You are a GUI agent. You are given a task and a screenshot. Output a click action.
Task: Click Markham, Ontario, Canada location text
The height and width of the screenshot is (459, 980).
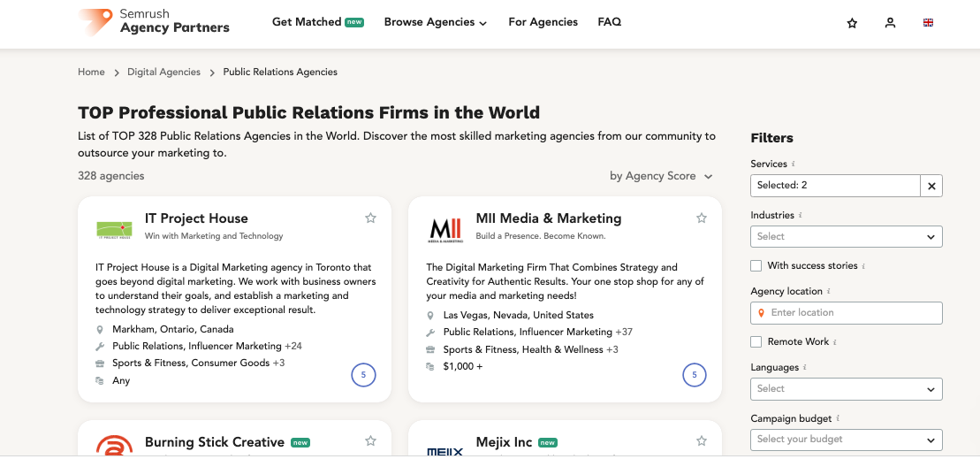[173, 329]
